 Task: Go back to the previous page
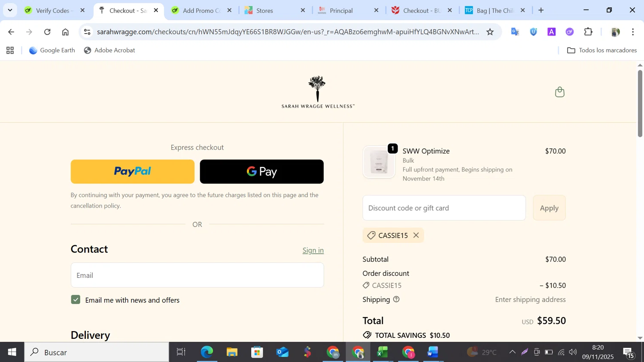[x=11, y=32]
